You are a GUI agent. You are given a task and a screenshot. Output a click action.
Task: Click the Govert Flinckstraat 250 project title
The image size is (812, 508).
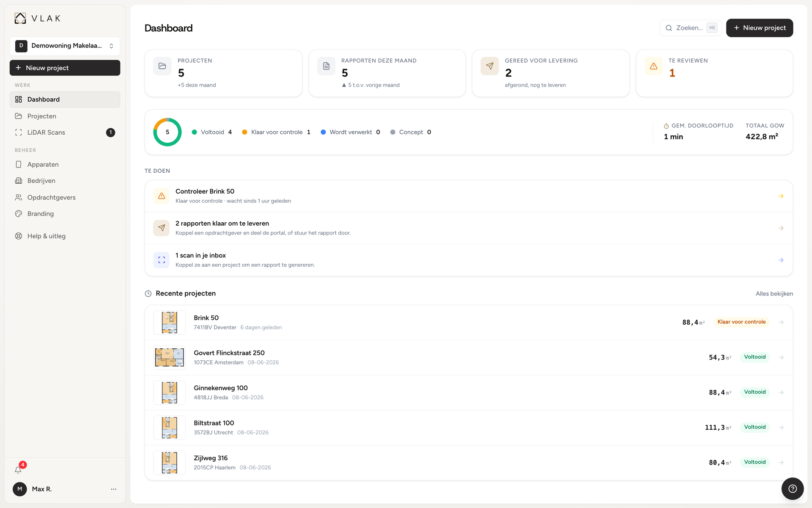pos(229,353)
